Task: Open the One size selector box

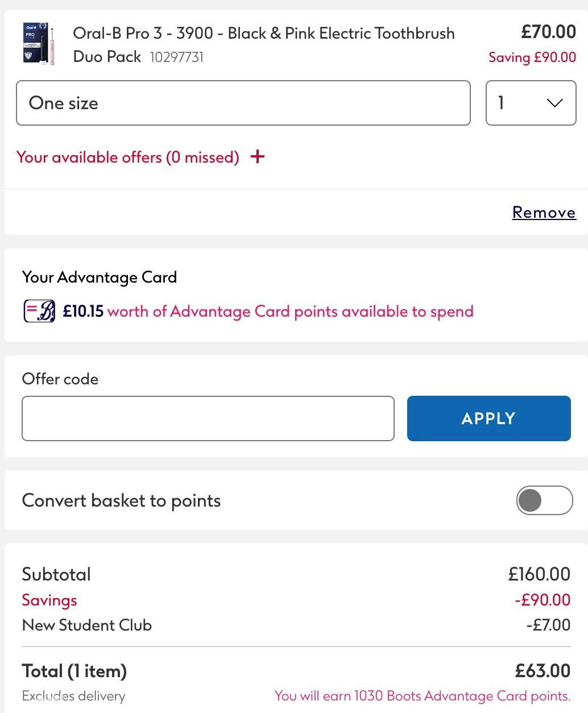Action: 243,103
